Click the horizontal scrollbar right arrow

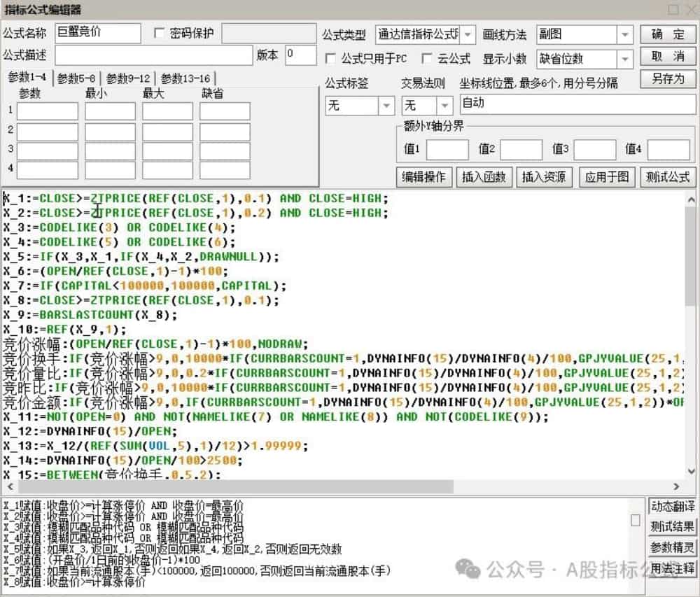[x=676, y=486]
